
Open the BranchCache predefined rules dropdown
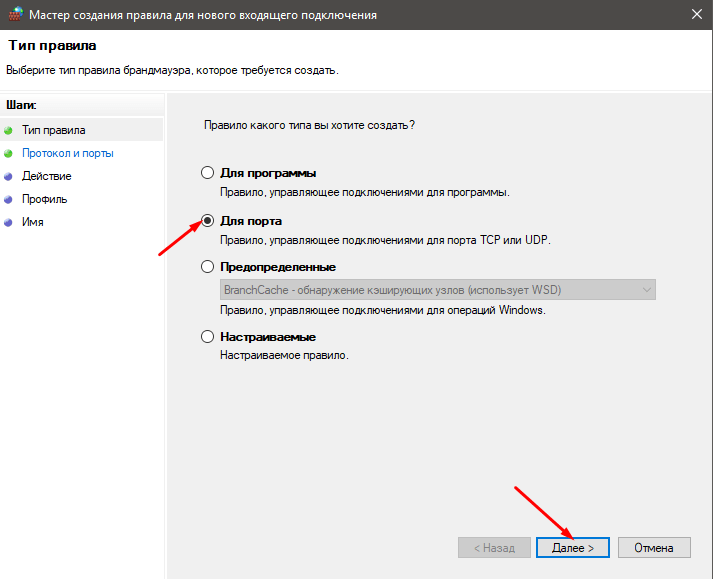click(x=437, y=290)
